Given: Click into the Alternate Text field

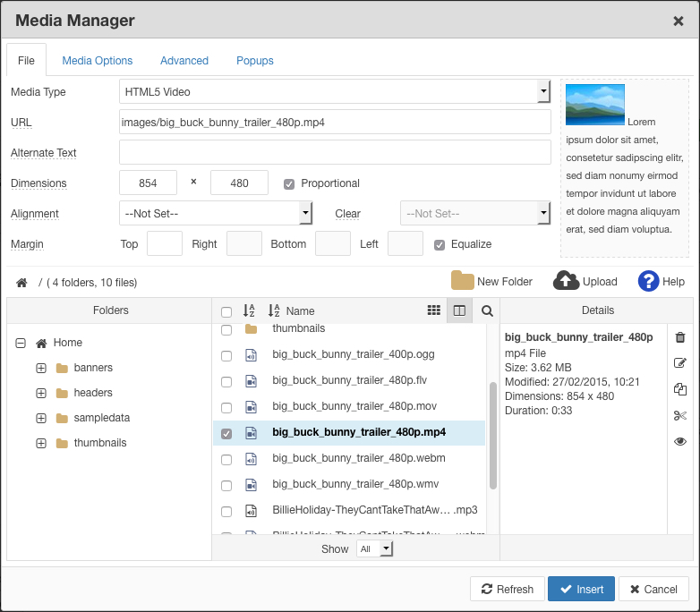Looking at the screenshot, I should click(x=335, y=152).
